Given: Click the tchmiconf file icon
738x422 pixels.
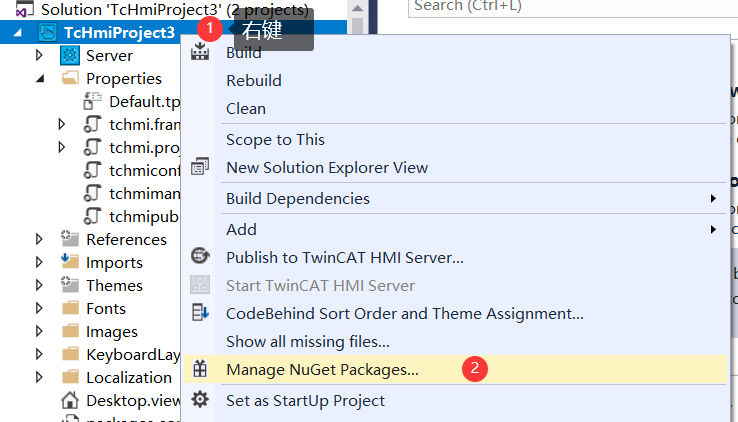Looking at the screenshot, I should (92, 170).
